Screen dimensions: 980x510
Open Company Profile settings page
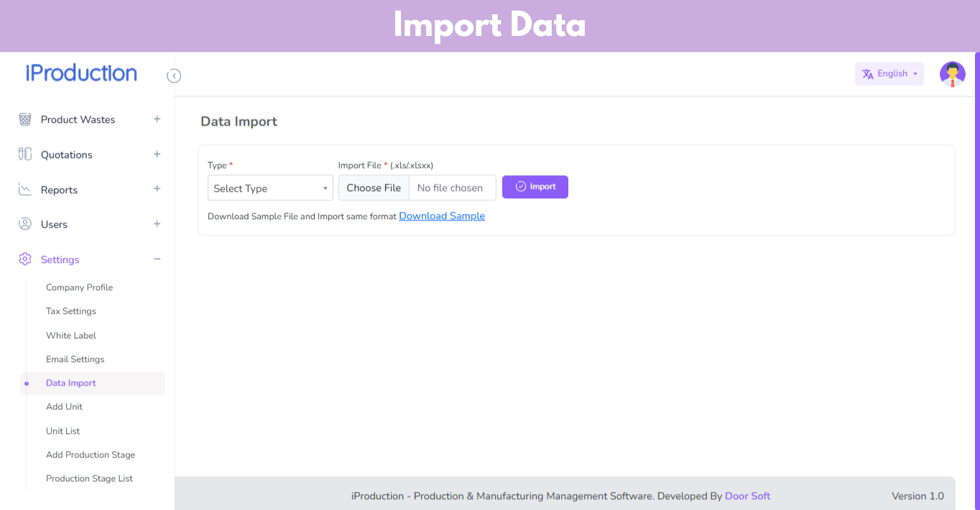coord(79,287)
